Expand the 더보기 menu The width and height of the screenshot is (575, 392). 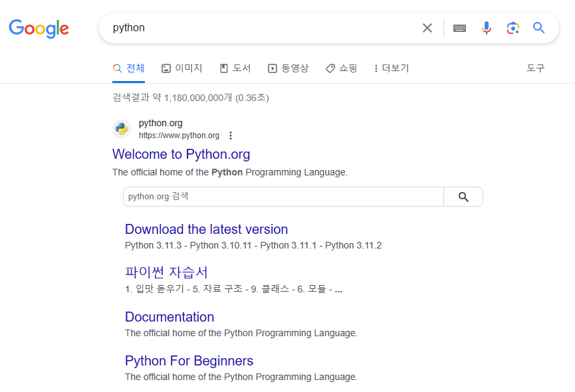tap(392, 68)
